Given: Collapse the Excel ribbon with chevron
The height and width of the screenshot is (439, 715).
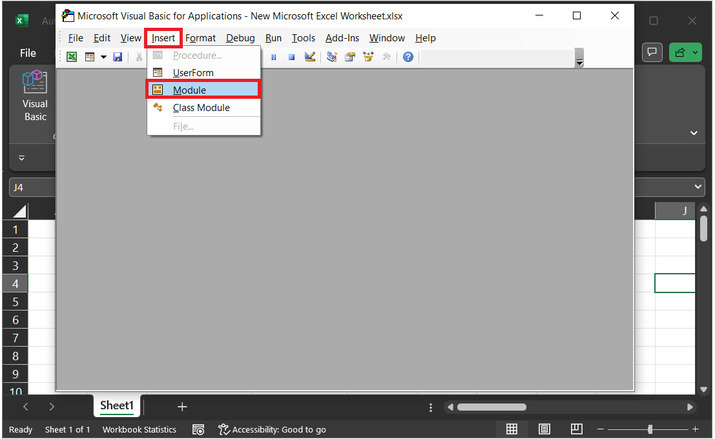Looking at the screenshot, I should (x=694, y=133).
